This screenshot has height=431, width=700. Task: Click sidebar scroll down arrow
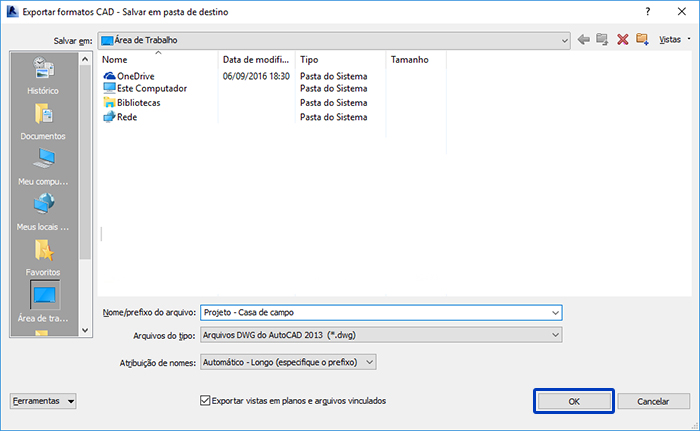point(85,331)
